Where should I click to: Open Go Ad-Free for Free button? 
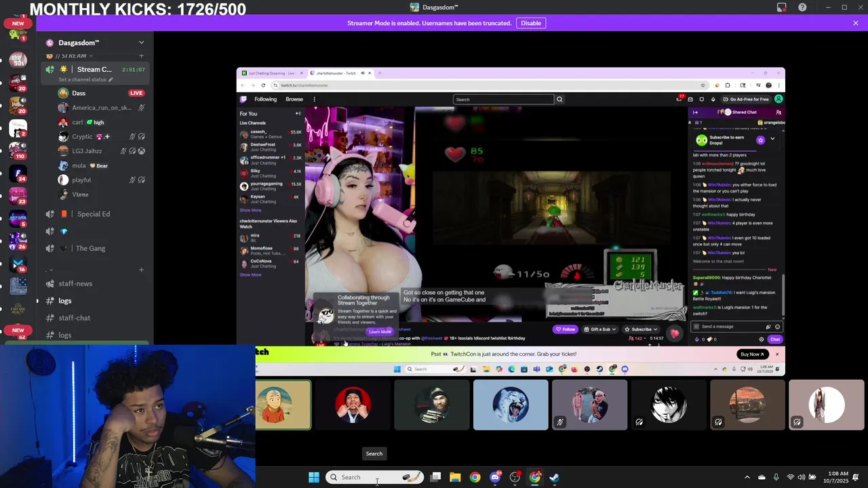pyautogui.click(x=745, y=100)
